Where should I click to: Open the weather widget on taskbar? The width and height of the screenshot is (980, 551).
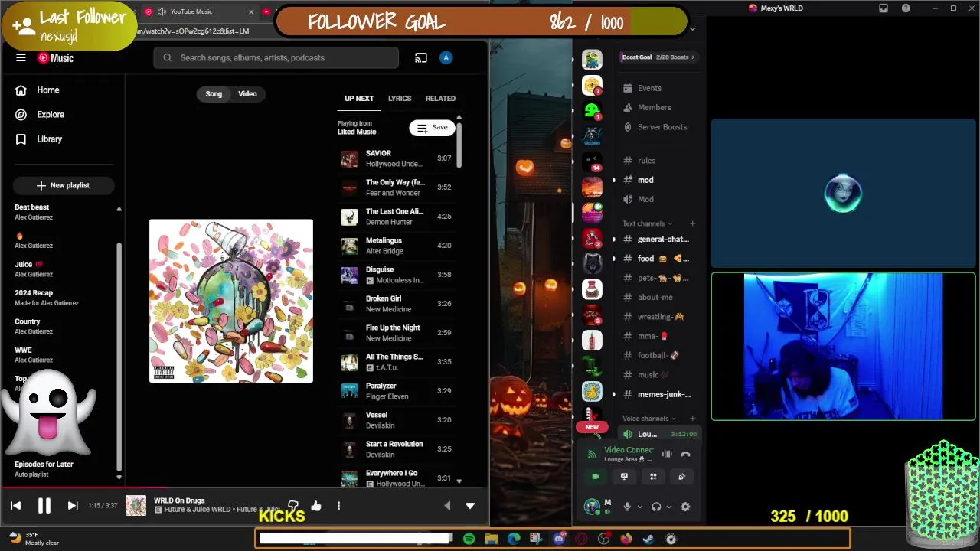click(34, 539)
